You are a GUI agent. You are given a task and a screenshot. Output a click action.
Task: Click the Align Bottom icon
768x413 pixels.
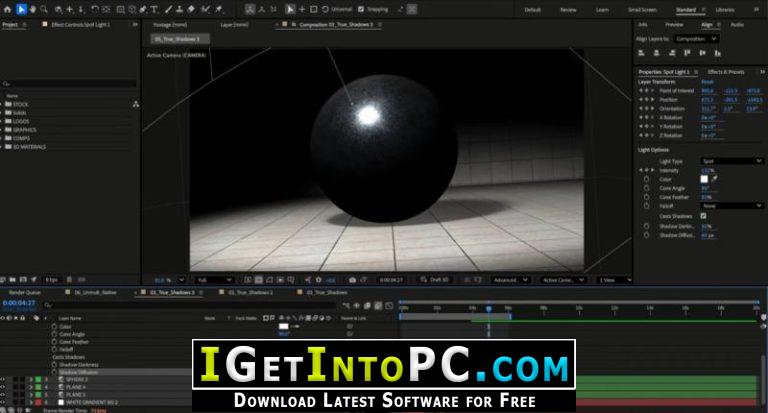coord(718,53)
